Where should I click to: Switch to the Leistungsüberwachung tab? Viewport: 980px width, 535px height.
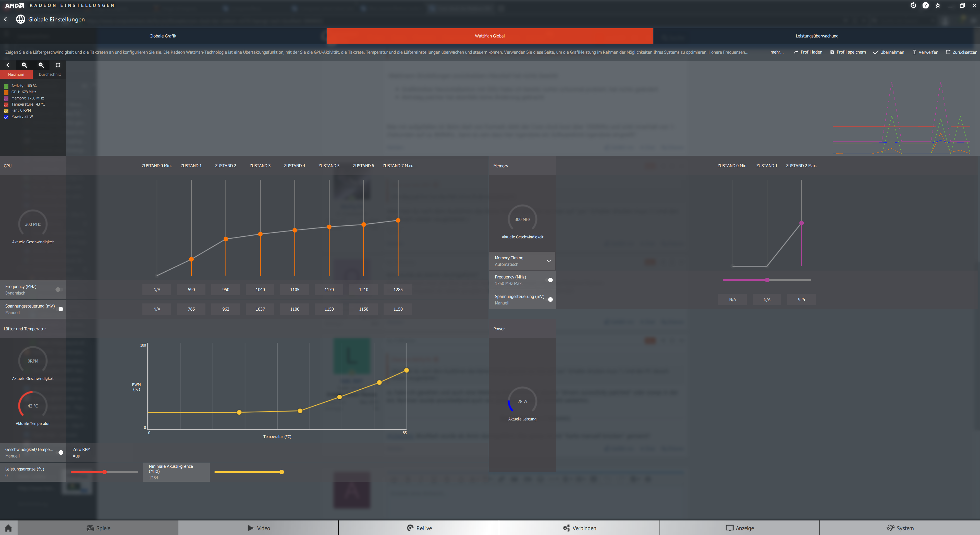tap(816, 36)
